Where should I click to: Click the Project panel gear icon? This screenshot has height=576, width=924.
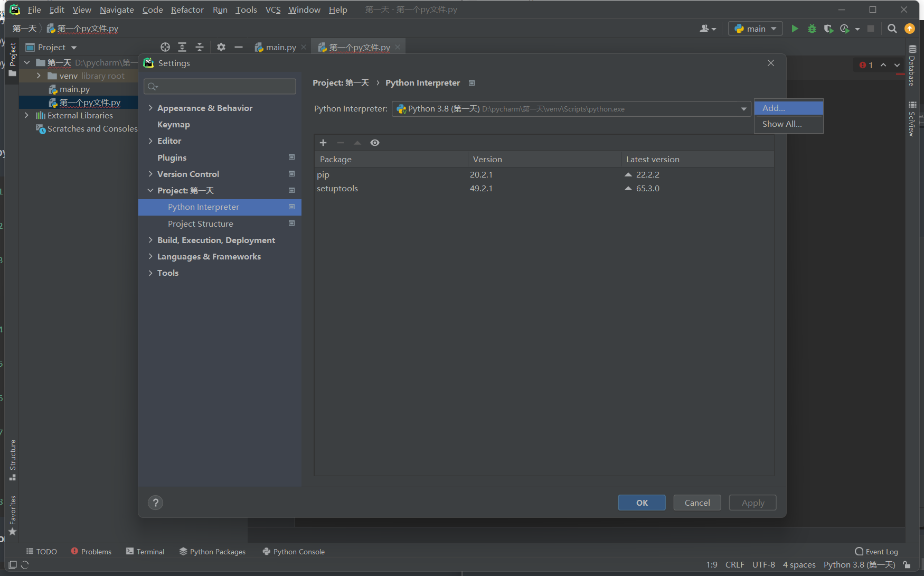tap(221, 47)
